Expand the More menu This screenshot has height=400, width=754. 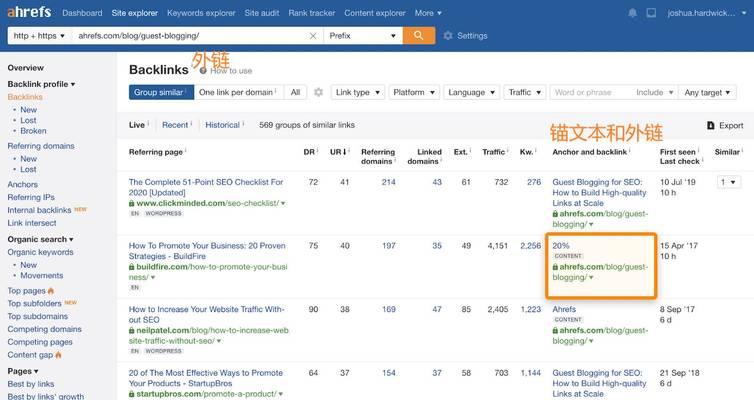[x=428, y=13]
